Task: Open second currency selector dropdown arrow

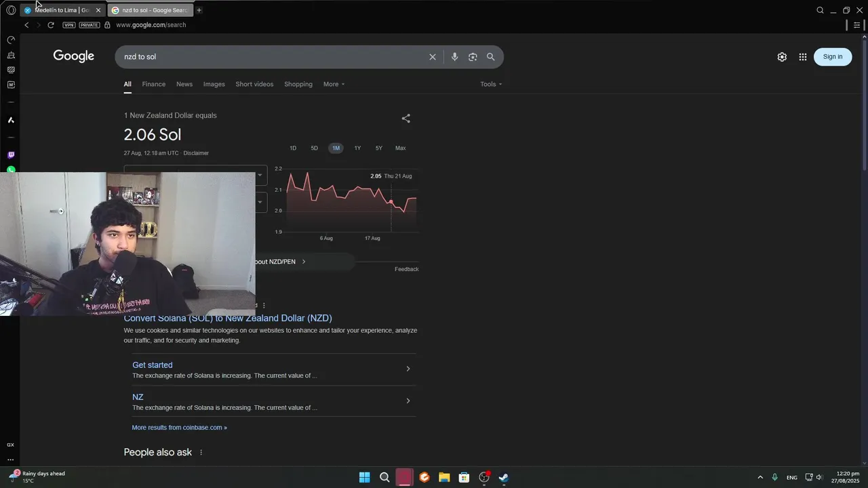Action: pyautogui.click(x=259, y=202)
